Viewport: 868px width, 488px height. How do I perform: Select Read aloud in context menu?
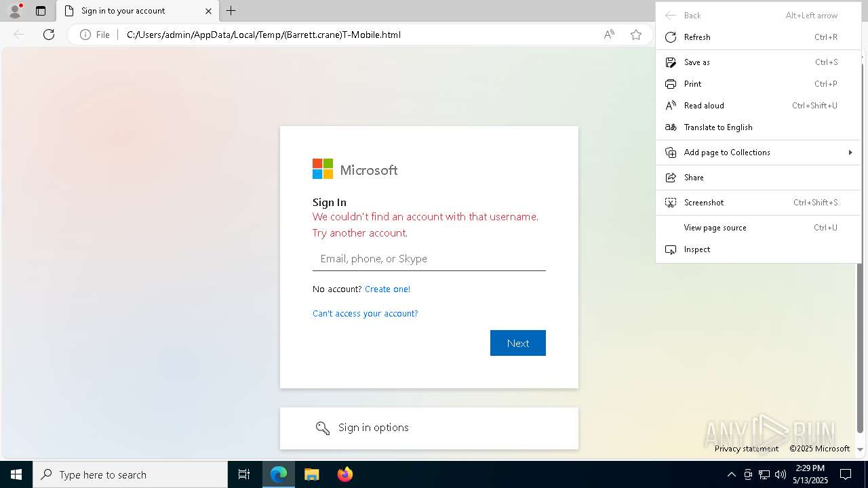(758, 106)
